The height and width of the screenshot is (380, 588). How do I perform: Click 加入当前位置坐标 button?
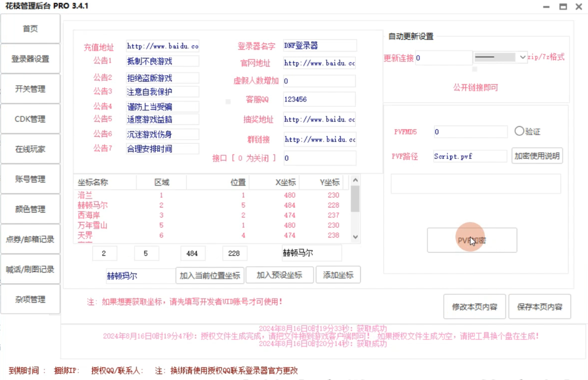point(210,275)
